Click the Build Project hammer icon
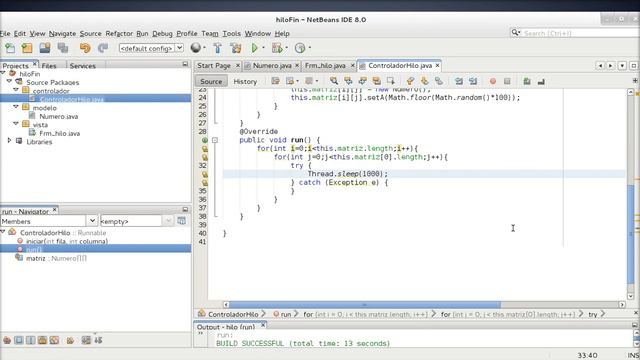The height and width of the screenshot is (360, 640). point(218,48)
